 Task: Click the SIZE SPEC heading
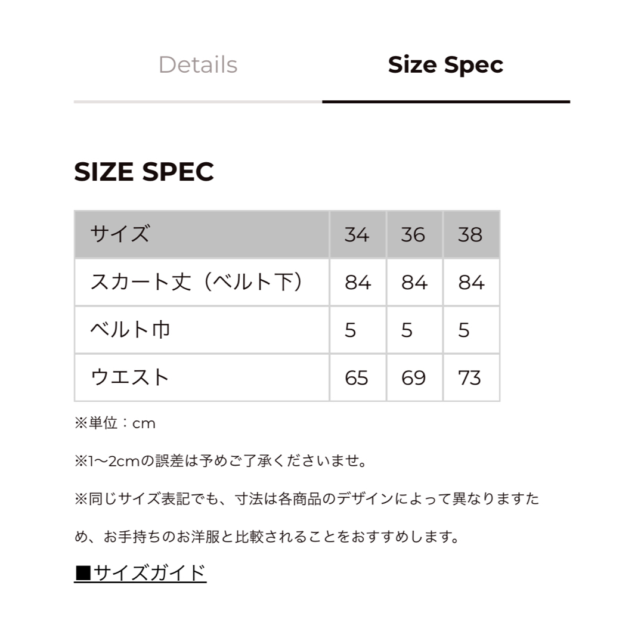pyautogui.click(x=144, y=171)
